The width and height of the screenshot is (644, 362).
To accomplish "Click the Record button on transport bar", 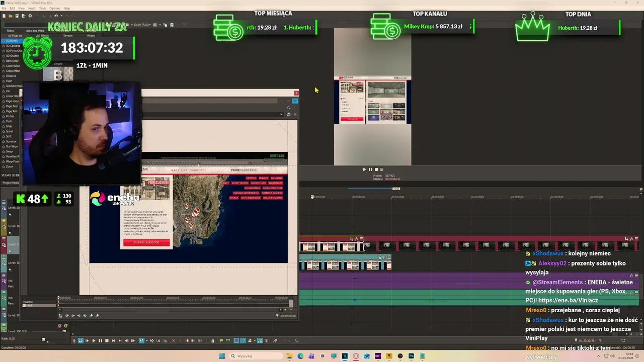I will tap(74, 341).
